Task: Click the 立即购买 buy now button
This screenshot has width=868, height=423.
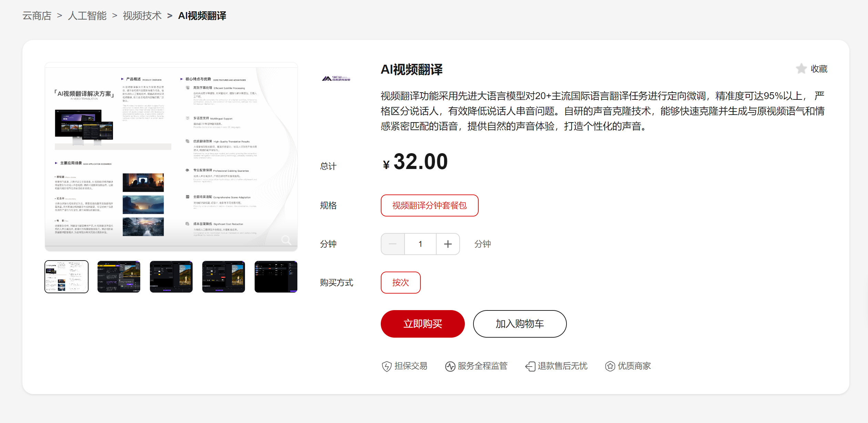Action: click(x=422, y=324)
